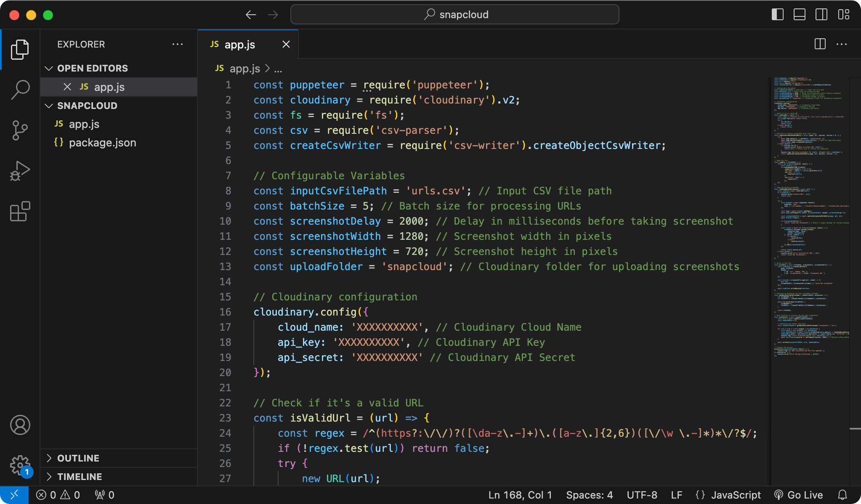Toggle the primary side bar layout button

click(x=777, y=15)
